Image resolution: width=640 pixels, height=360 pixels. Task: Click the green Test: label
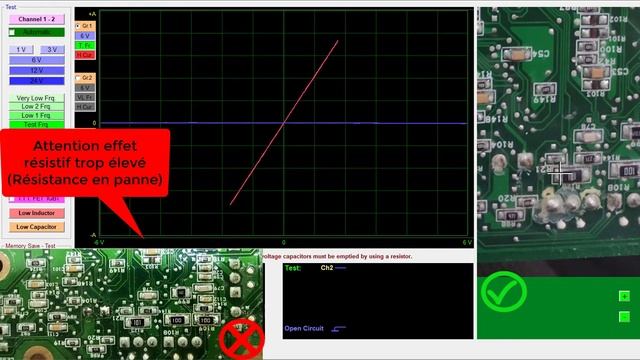coord(293,268)
